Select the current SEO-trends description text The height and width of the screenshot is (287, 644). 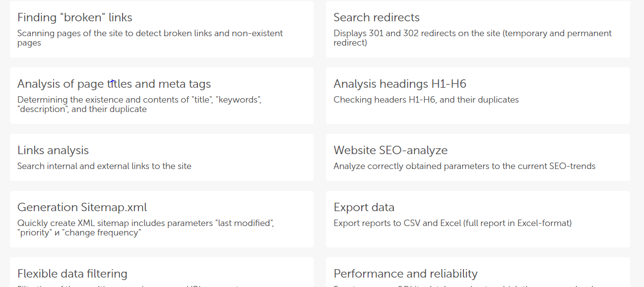464,167
